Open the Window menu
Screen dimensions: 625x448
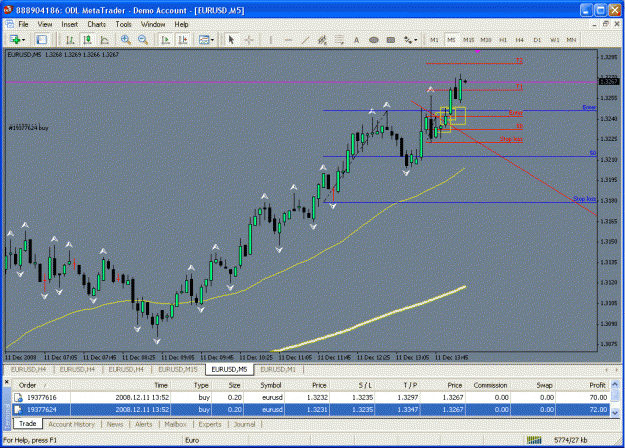[x=153, y=24]
